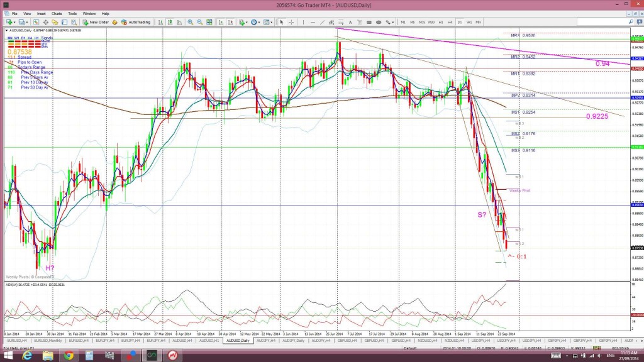Open the chat notification icon top-right
644x362 pixels.
coord(640,22)
